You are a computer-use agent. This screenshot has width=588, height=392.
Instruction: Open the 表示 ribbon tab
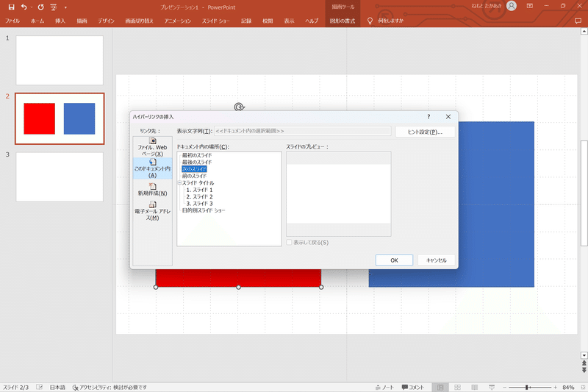pos(289,21)
